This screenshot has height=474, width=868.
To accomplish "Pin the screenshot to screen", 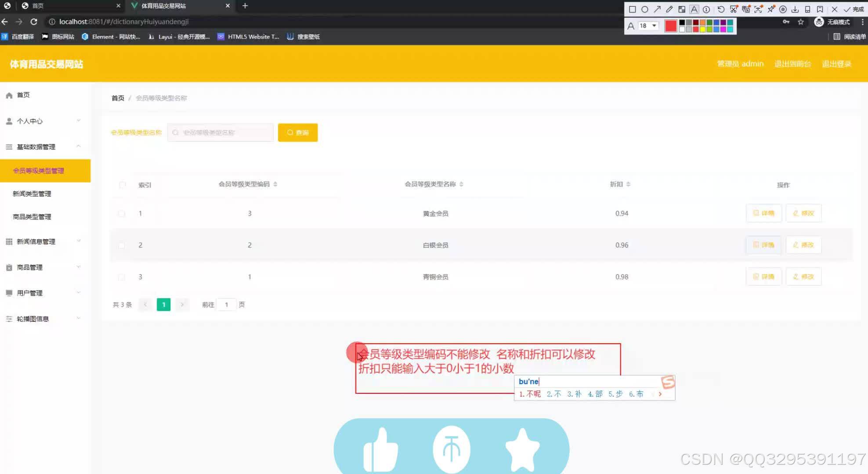I will [x=770, y=9].
